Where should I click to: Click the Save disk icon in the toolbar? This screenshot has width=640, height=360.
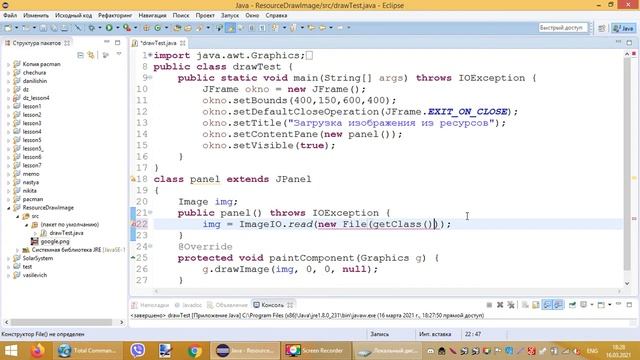pyautogui.click(x=43, y=28)
